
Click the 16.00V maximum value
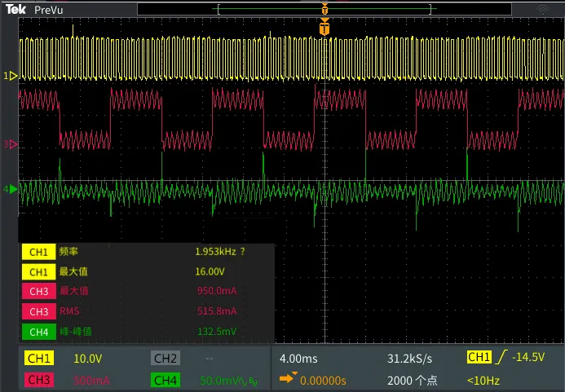pyautogui.click(x=210, y=271)
